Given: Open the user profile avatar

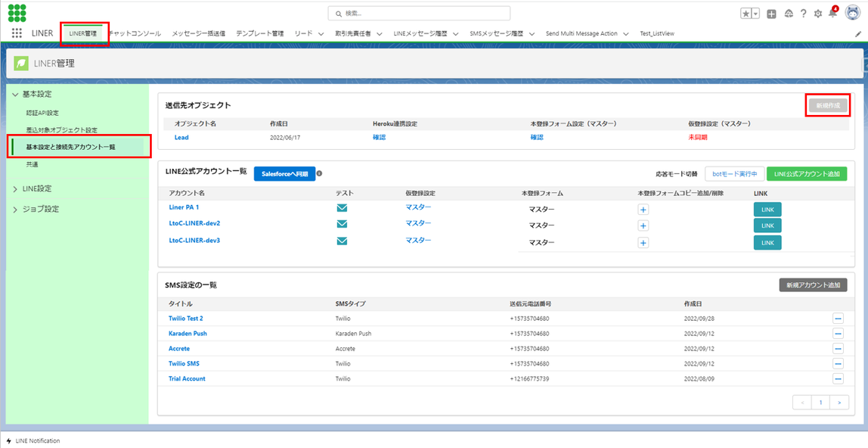Looking at the screenshot, I should pos(853,13).
